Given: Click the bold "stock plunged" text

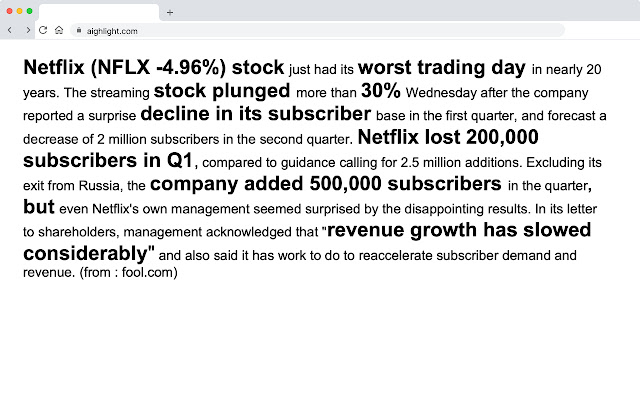Looking at the screenshot, I should [222, 91].
